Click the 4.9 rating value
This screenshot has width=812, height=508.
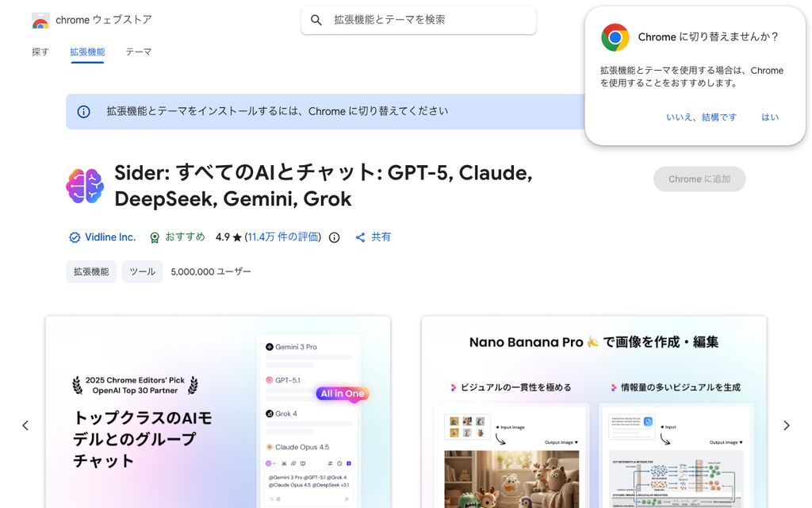223,237
